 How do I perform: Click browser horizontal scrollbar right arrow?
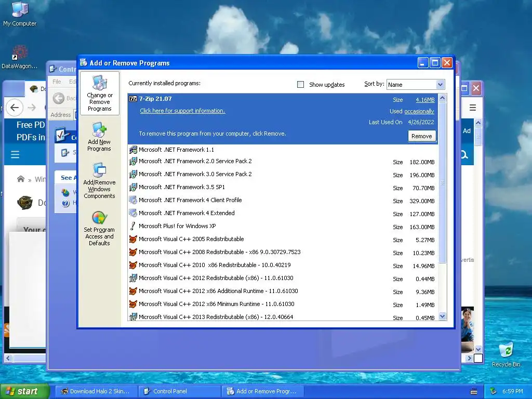pyautogui.click(x=469, y=358)
